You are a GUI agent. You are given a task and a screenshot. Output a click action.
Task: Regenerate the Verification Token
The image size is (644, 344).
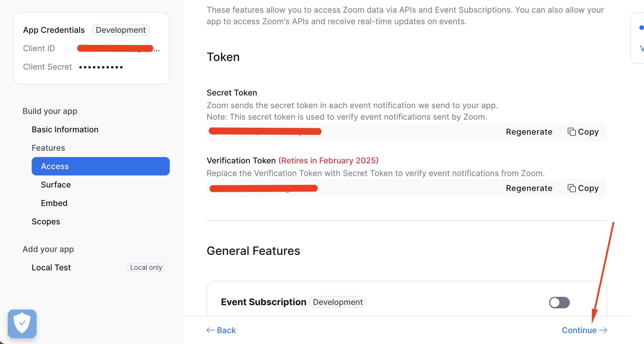pyautogui.click(x=529, y=188)
